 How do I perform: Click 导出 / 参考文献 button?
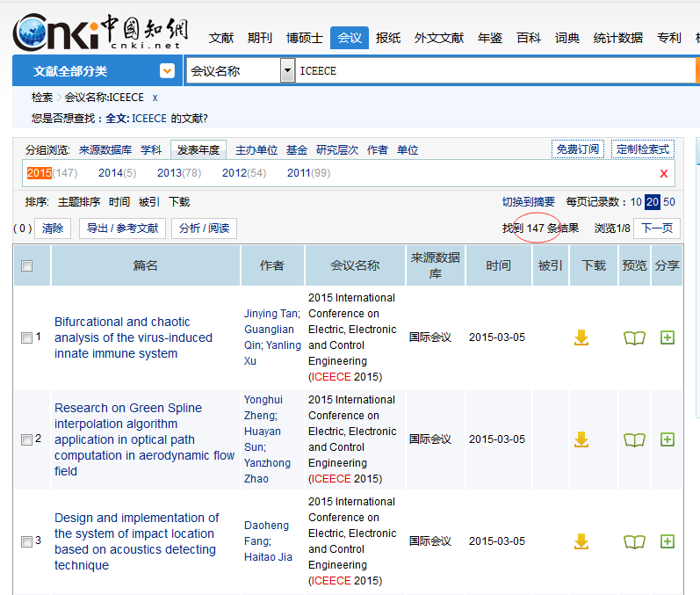122,229
